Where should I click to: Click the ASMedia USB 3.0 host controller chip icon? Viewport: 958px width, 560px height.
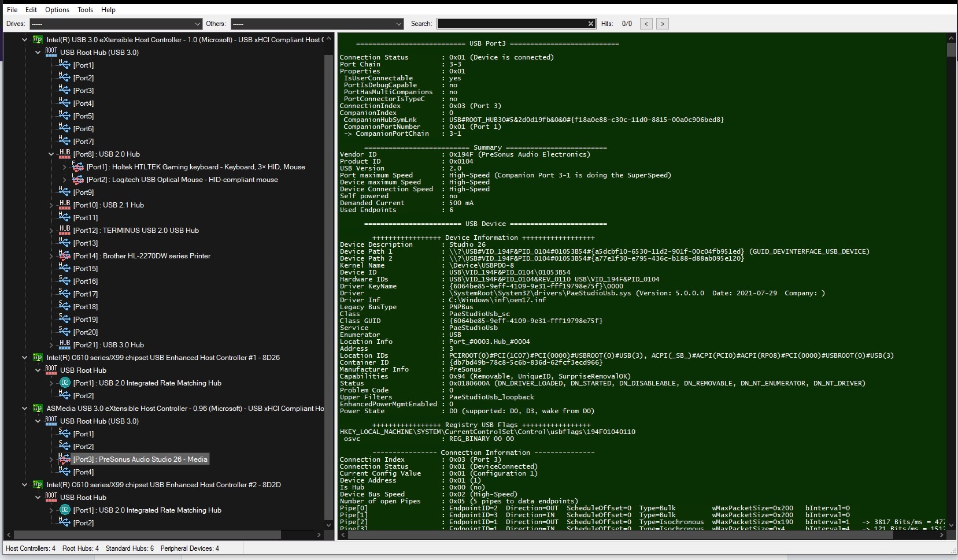pyautogui.click(x=38, y=409)
